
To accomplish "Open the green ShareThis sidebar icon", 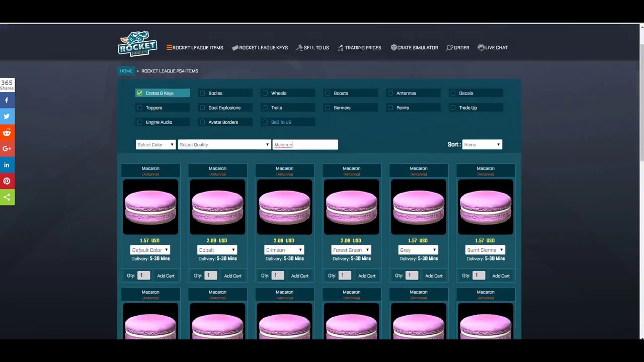I will click(7, 197).
